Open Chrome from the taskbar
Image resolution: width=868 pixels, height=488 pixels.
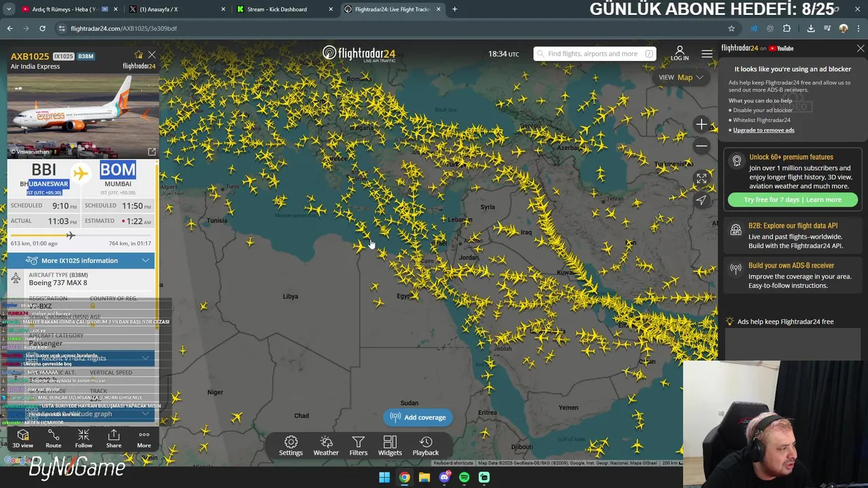click(404, 477)
